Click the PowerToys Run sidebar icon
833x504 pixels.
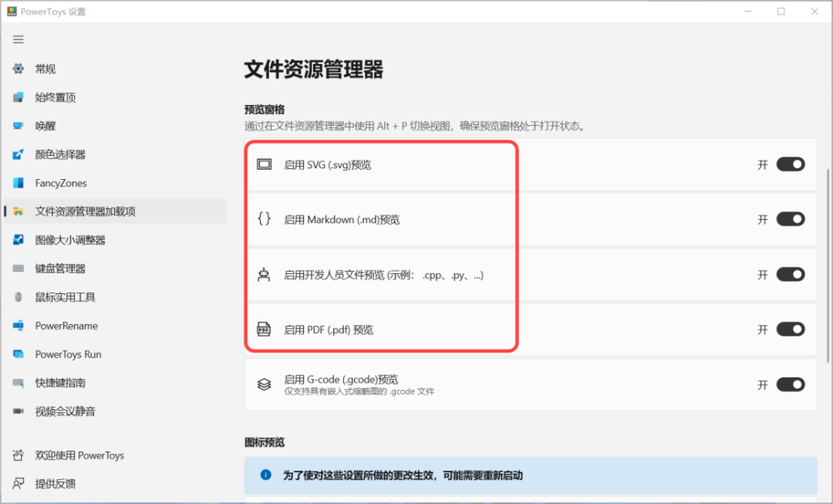18,354
